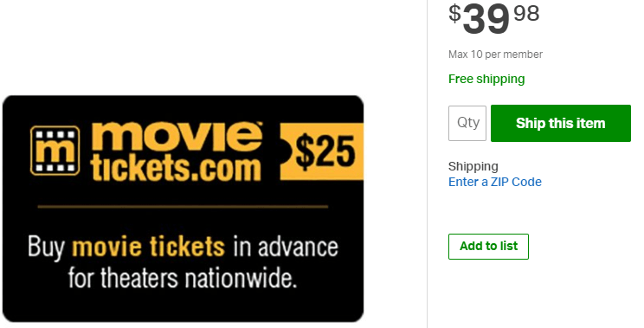Screen dimensions: 644x328
Task: Click the dollar sign beside the price
Action: click(x=454, y=13)
